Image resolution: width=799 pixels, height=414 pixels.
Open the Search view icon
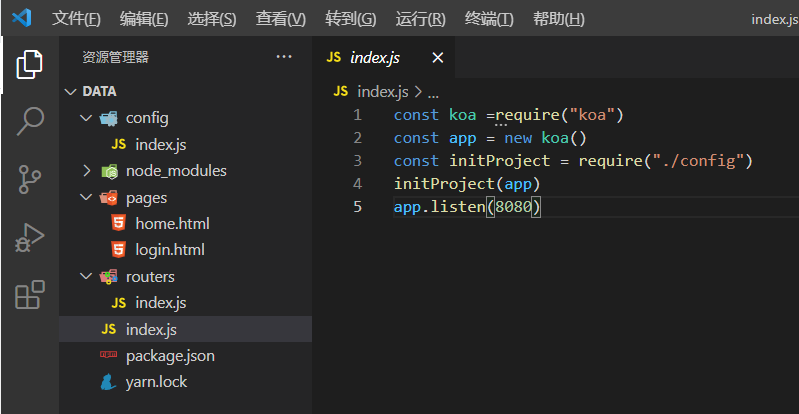(29, 122)
